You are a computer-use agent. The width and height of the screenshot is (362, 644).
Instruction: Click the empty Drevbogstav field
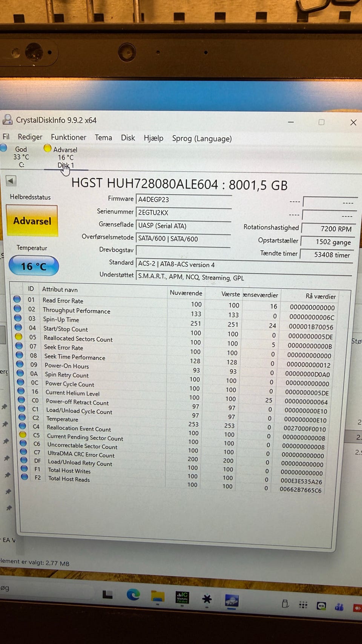coord(183,251)
